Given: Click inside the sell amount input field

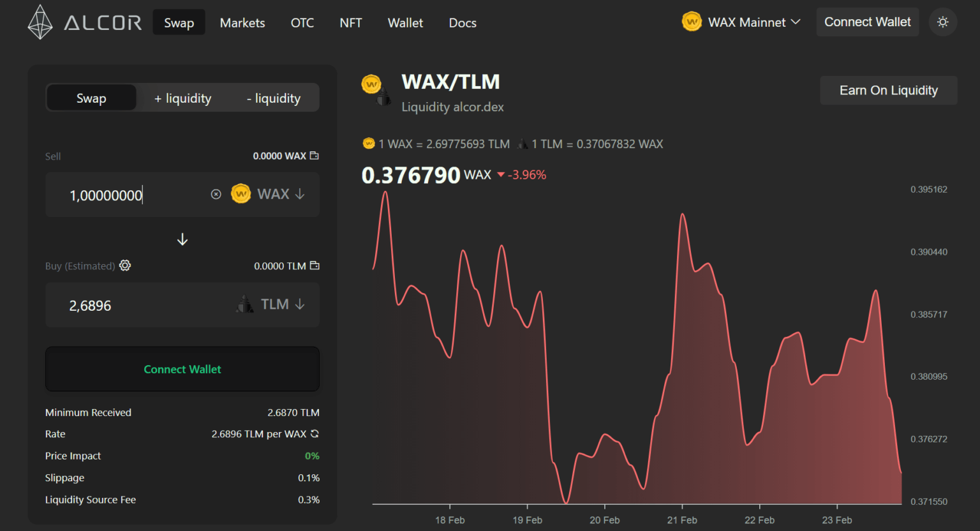Looking at the screenshot, I should 128,195.
